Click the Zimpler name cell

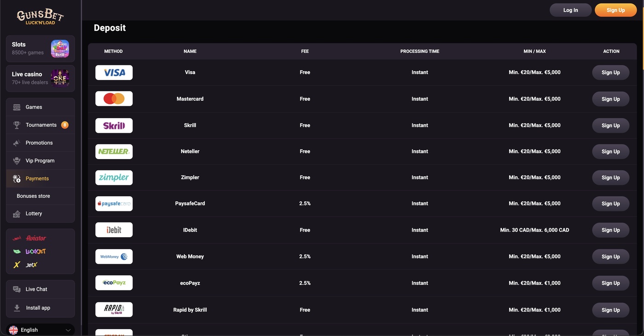click(x=190, y=177)
